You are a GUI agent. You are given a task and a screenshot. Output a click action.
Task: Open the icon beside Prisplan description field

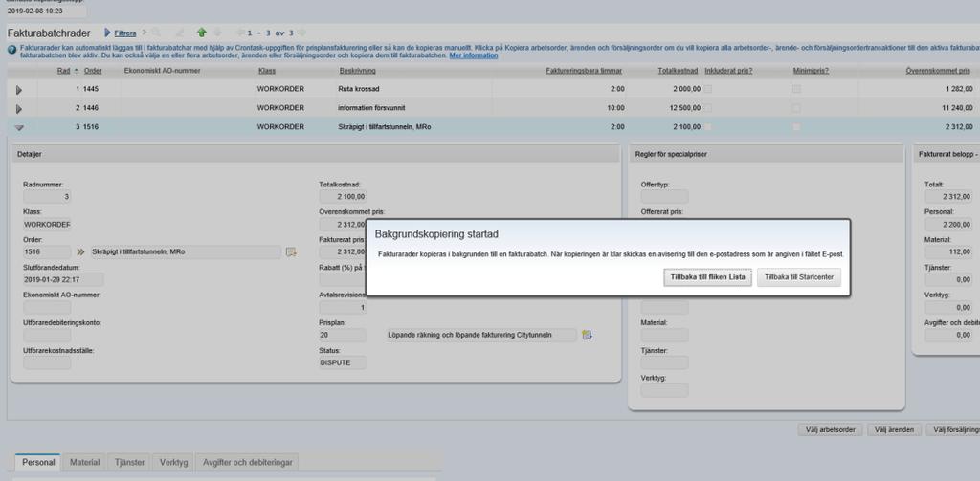coord(587,335)
